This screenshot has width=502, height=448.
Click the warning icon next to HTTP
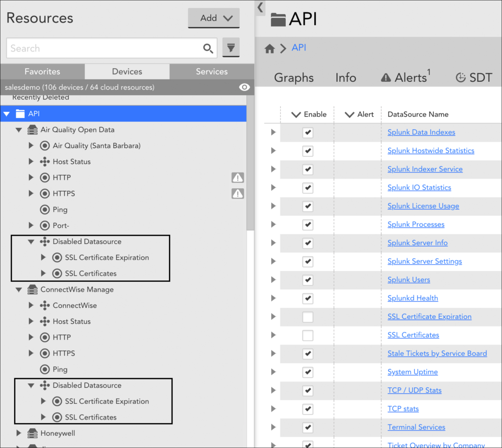(x=237, y=177)
